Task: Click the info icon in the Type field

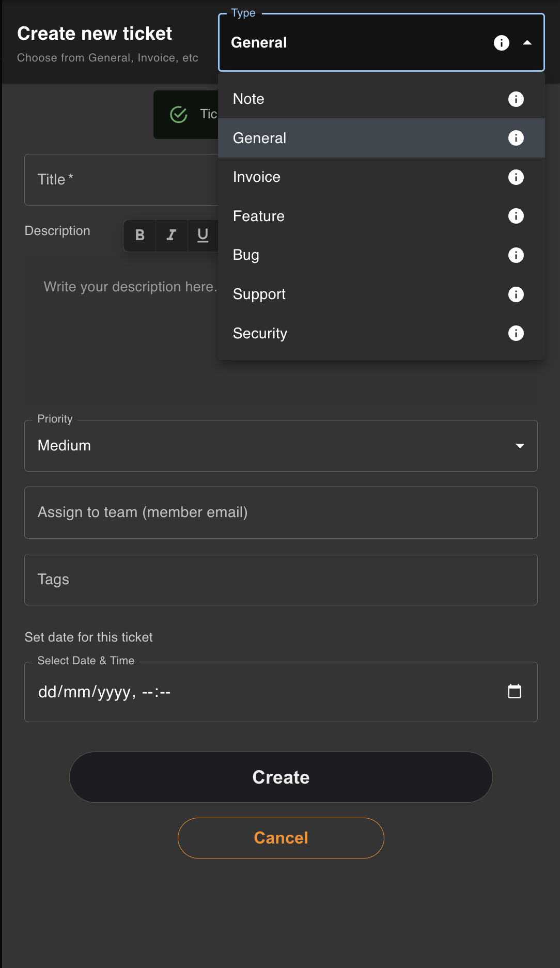Action: (501, 43)
